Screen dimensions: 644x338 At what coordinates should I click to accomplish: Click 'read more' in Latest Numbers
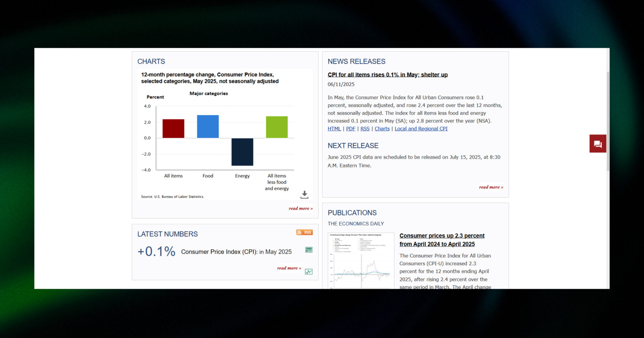coord(288,268)
